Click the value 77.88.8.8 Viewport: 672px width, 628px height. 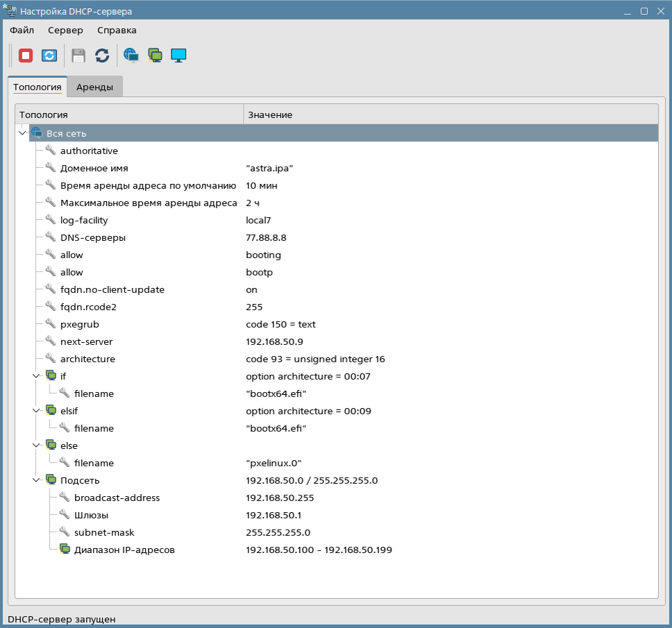pos(266,238)
